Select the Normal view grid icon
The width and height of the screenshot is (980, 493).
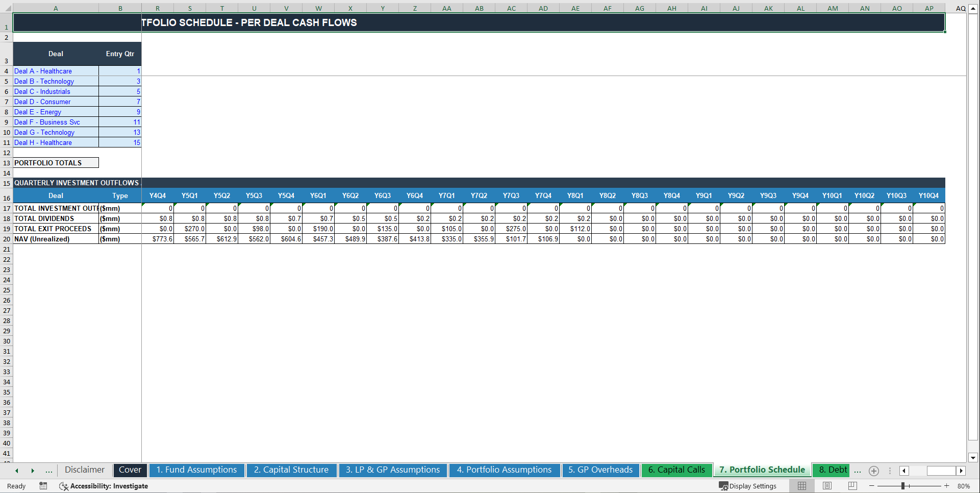pos(801,486)
